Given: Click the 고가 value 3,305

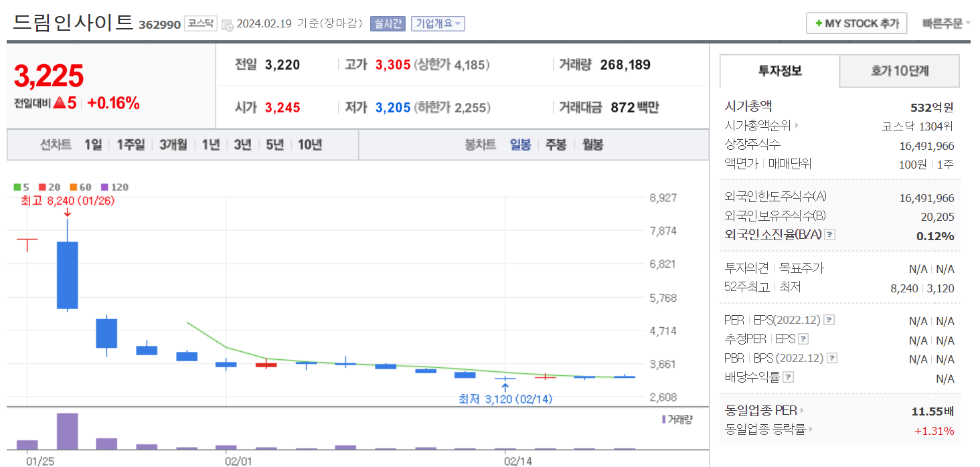Looking at the screenshot, I should 393,65.
